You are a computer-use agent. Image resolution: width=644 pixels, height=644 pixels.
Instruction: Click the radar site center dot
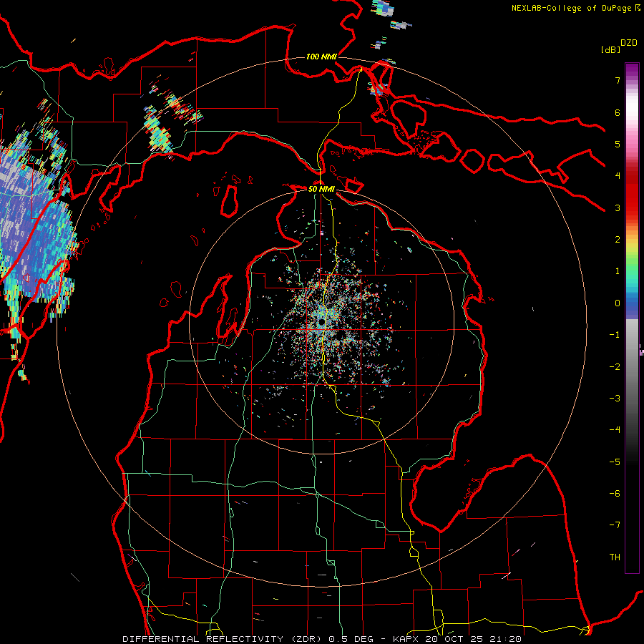pyautogui.click(x=321, y=323)
